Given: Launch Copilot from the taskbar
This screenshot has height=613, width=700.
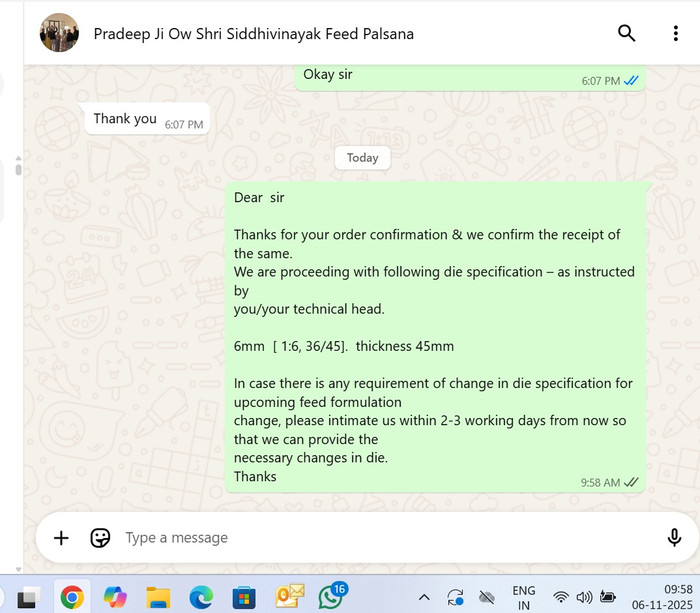Looking at the screenshot, I should coord(115,597).
